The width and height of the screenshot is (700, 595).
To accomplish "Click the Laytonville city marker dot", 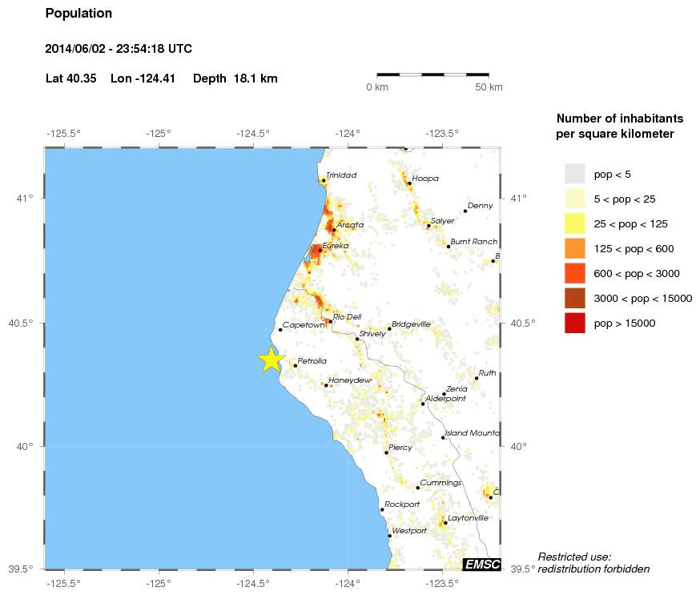I will (x=446, y=523).
